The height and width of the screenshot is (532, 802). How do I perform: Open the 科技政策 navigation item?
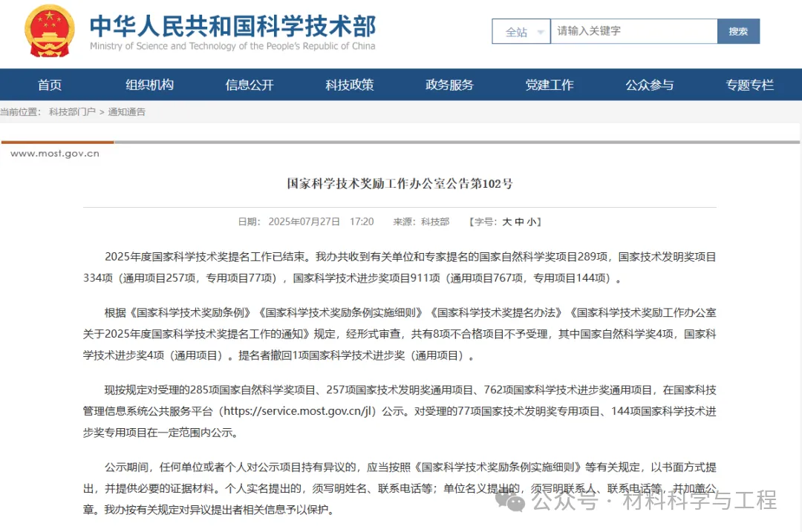point(349,85)
